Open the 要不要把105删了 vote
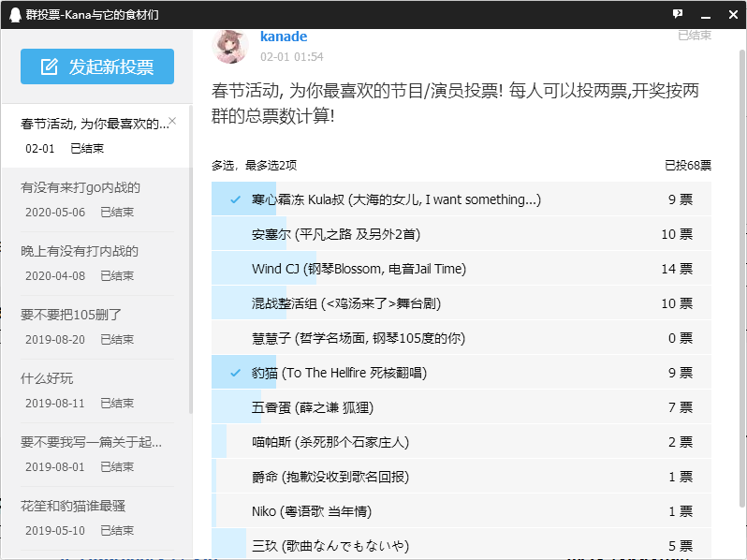The width and height of the screenshot is (747, 560). tap(71, 315)
